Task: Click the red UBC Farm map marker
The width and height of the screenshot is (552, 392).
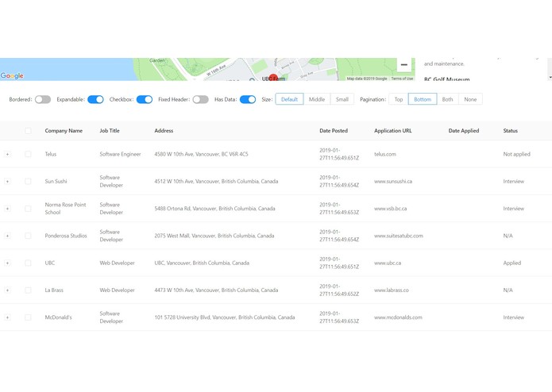Action: [273, 78]
